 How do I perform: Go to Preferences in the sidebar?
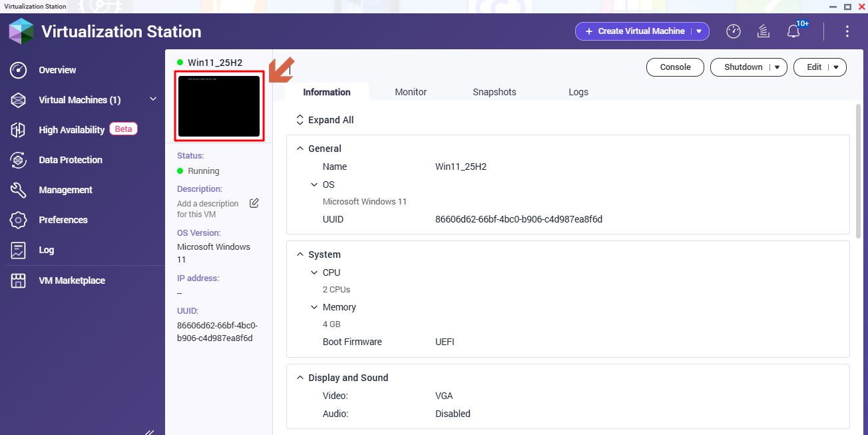(63, 220)
